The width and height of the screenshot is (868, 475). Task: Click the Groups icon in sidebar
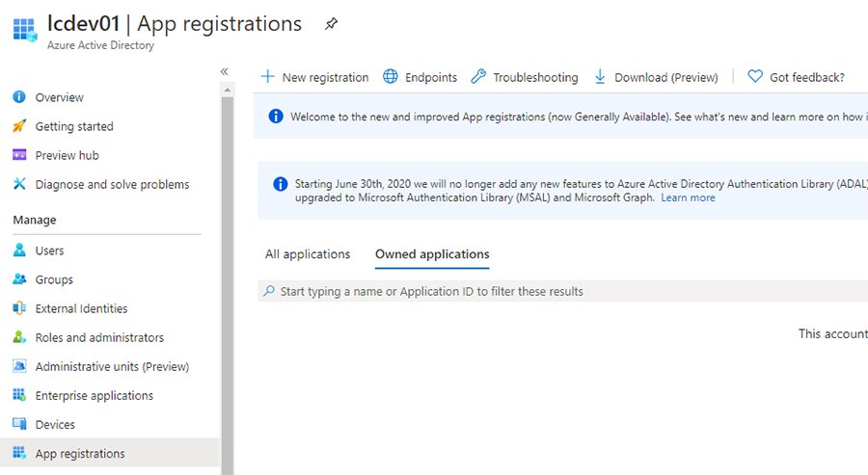pos(18,279)
